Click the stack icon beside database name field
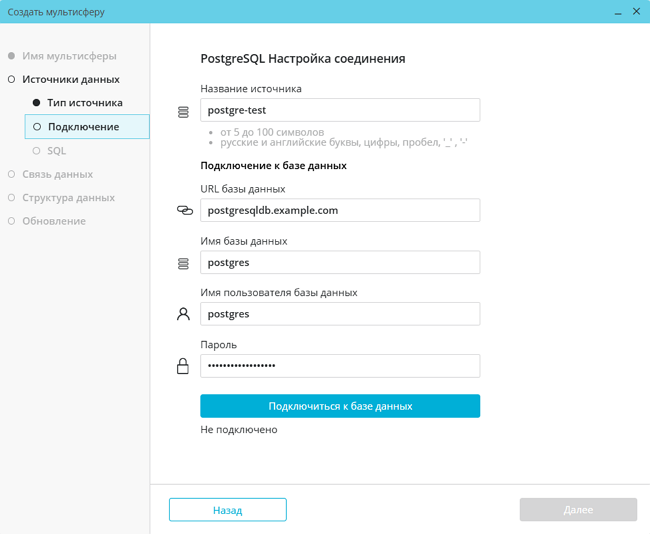 click(183, 263)
